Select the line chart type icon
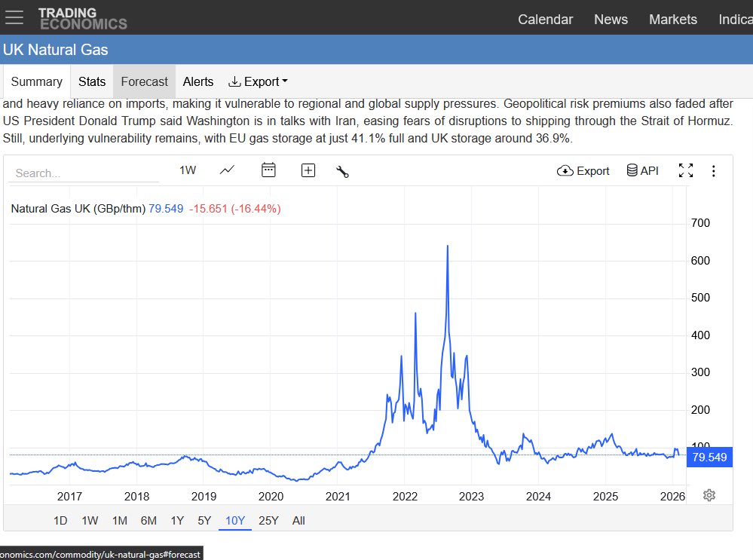Viewport: 753px width, 560px height. tap(227, 170)
